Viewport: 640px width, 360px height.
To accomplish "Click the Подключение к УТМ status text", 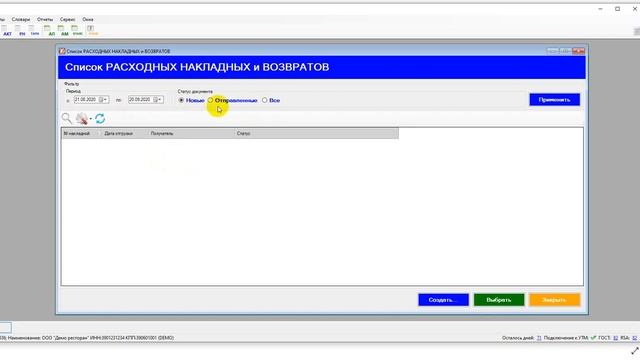I will pyautogui.click(x=566, y=338).
